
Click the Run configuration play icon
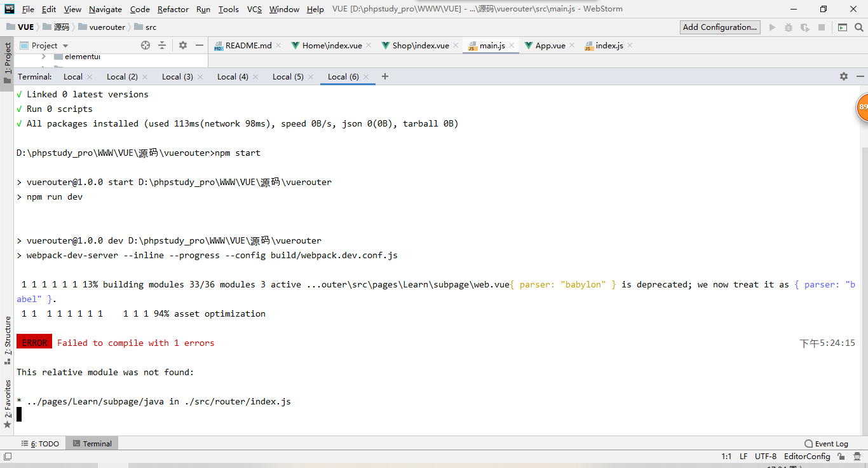(x=773, y=27)
